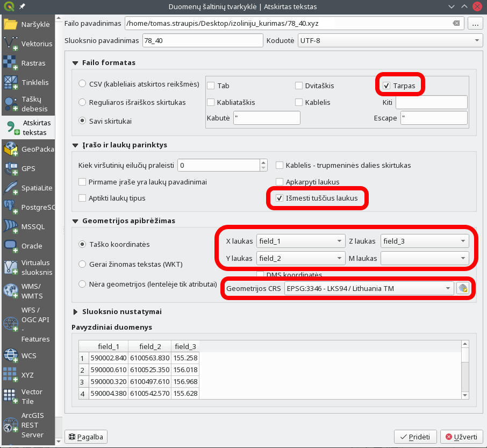Click the Užverti button
This screenshot has width=487, height=448.
[462, 437]
